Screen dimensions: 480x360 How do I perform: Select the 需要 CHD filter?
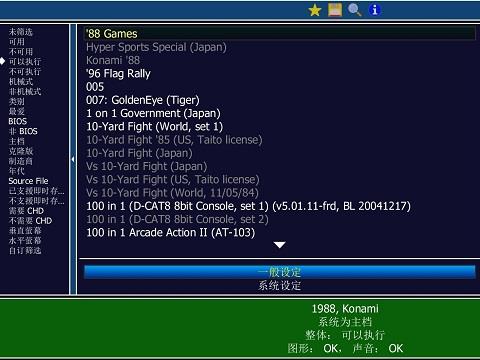coord(26,211)
